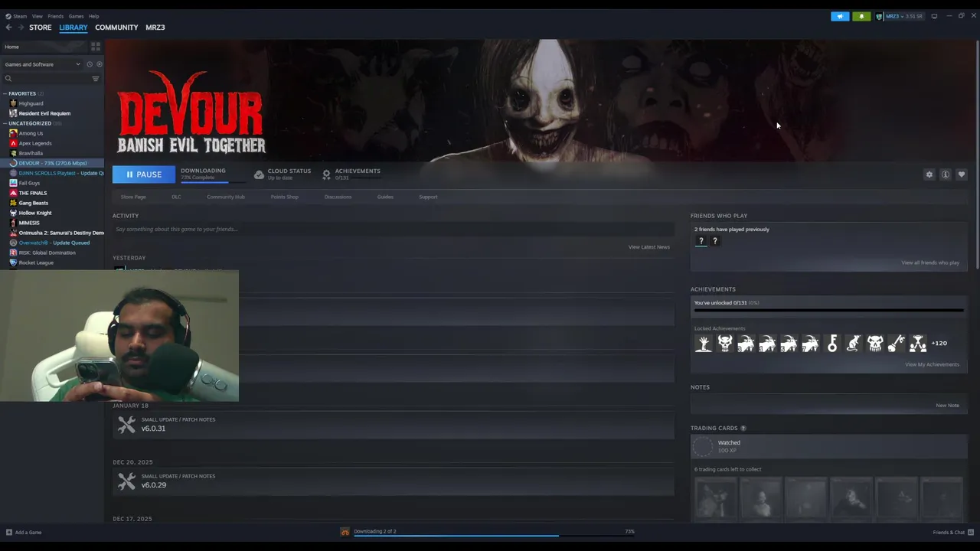Click the v6.0.29 patch notes wrench icon
Image resolution: width=980 pixels, height=551 pixels.
tap(126, 481)
